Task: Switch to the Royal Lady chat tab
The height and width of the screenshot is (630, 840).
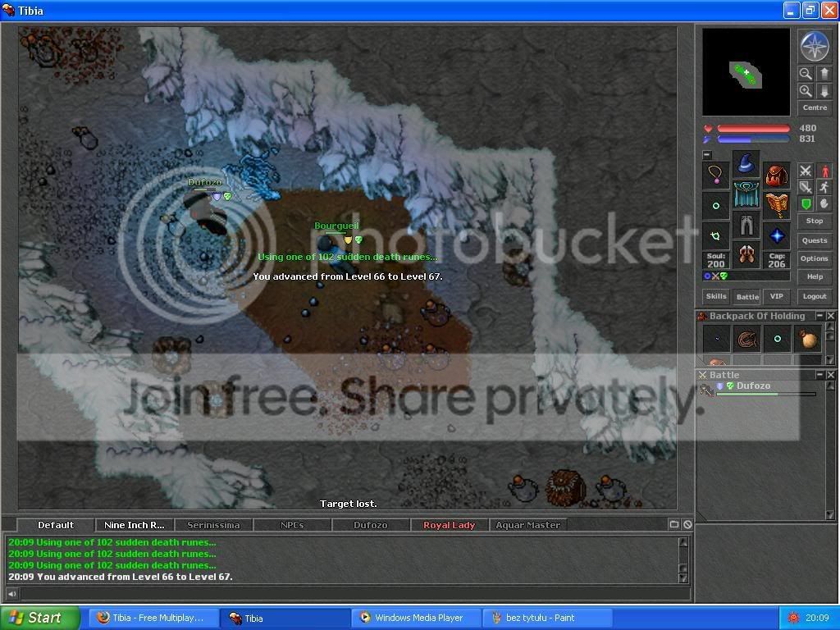Action: [x=449, y=525]
